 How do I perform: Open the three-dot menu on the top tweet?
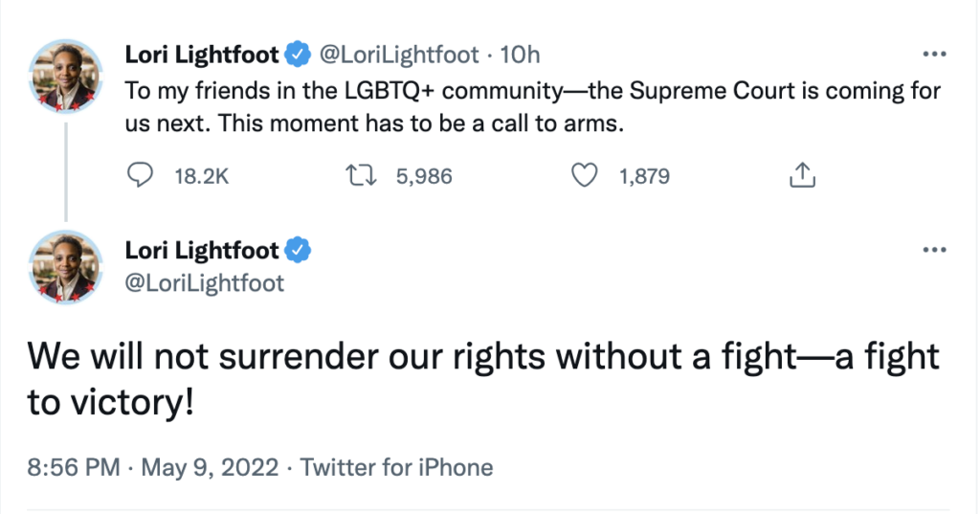[933, 55]
